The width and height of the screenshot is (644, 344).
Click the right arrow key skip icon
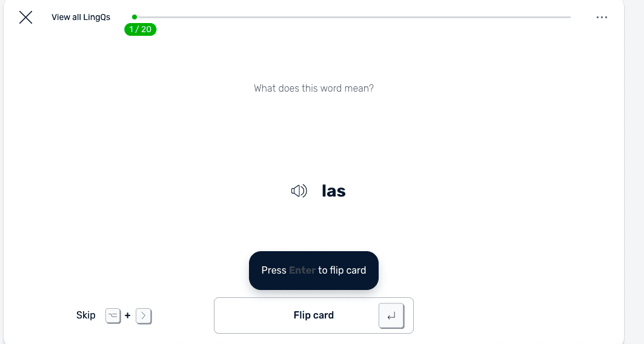144,315
